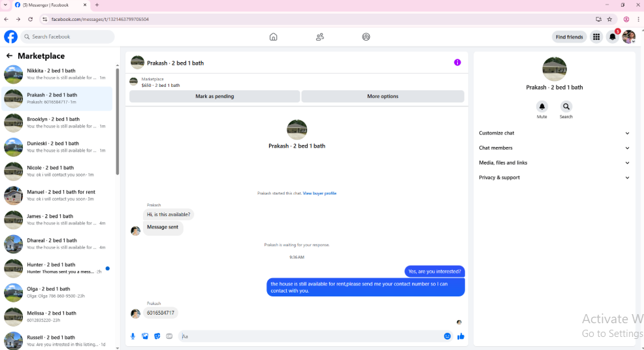The image size is (644, 350).
Task: Open the Nikkita 2 bed 1 bath chat
Action: [x=57, y=74]
